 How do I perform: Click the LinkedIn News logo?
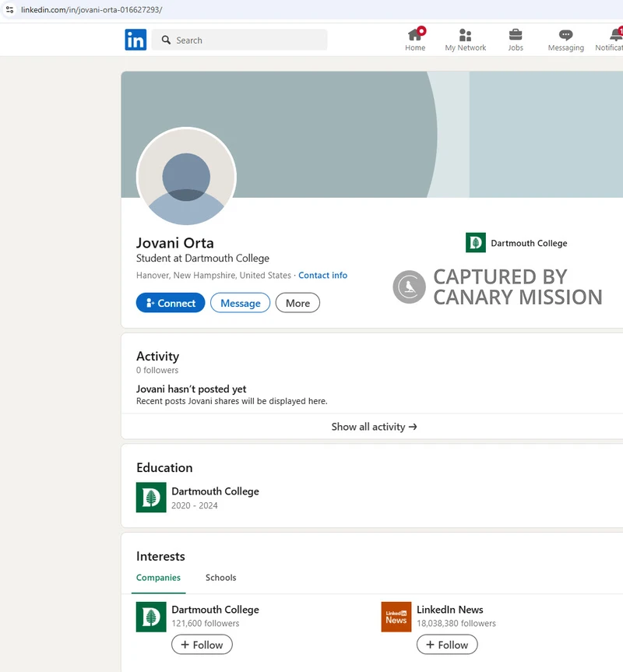[396, 617]
